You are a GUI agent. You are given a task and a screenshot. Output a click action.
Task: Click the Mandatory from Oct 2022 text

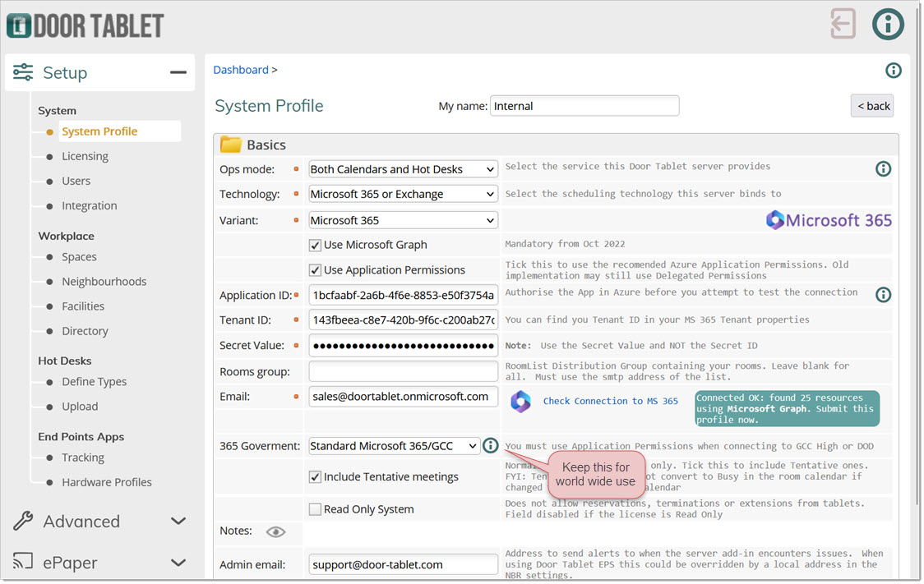[565, 244]
